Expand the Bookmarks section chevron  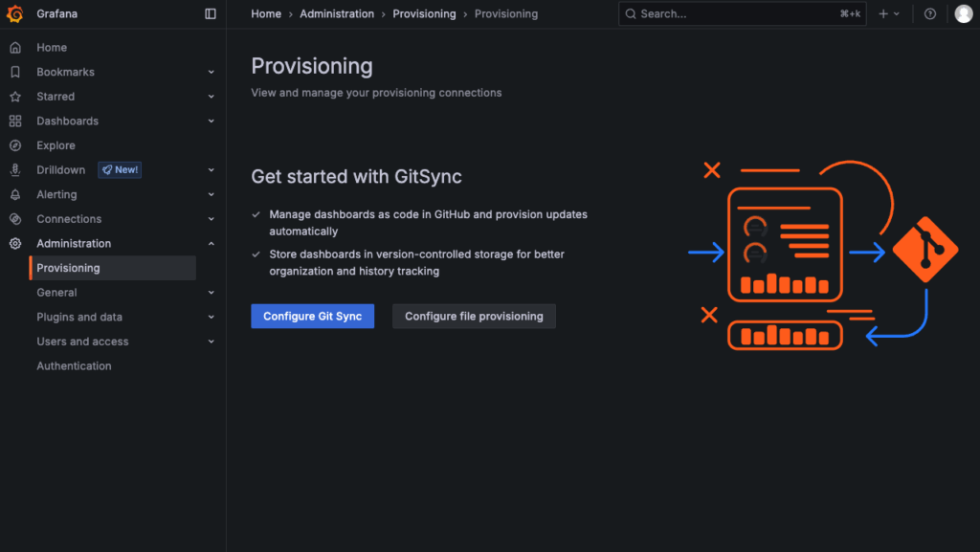(x=212, y=72)
